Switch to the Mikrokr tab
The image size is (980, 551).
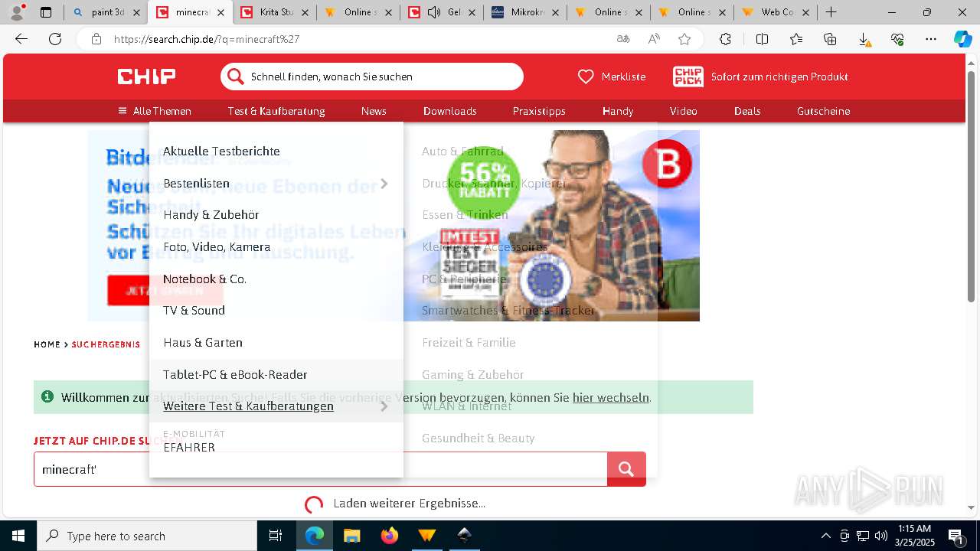tap(525, 12)
